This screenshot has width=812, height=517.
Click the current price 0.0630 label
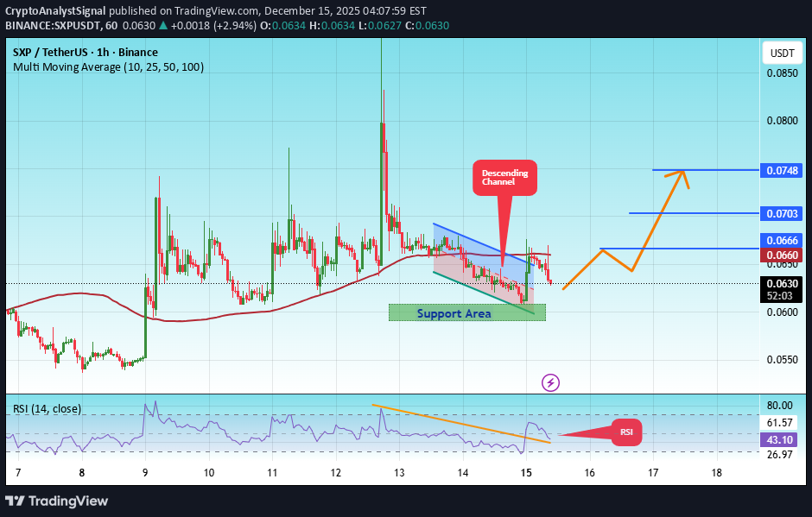coord(781,282)
